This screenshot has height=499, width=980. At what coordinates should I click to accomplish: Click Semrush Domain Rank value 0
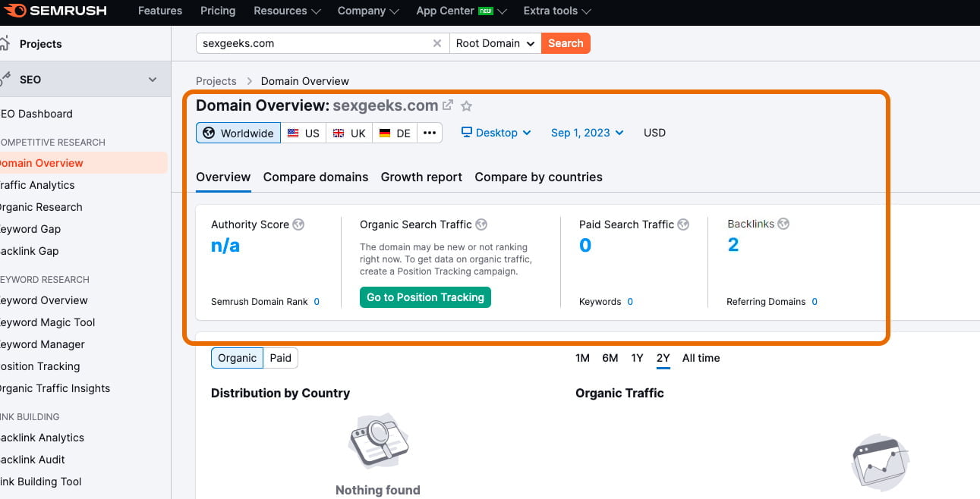tap(317, 302)
